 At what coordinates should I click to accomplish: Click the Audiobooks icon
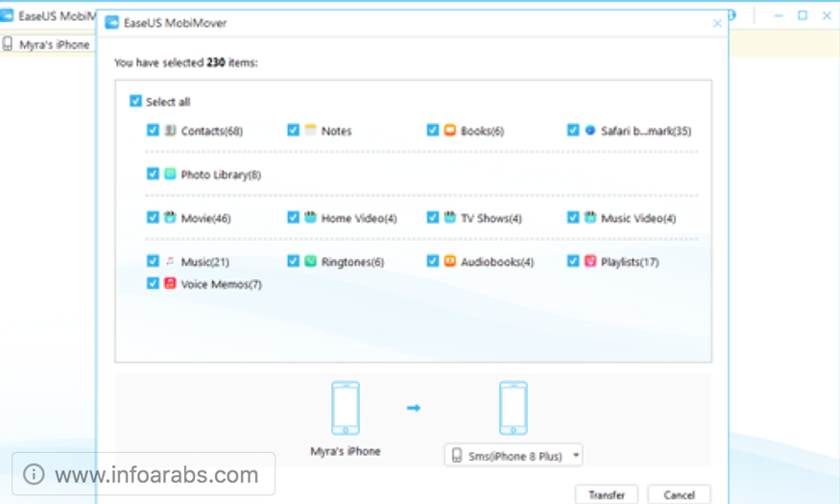click(450, 261)
